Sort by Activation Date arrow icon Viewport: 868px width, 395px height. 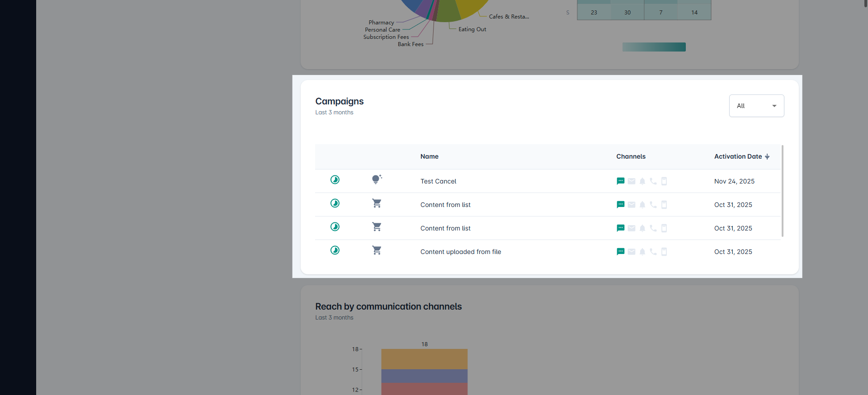tap(767, 157)
